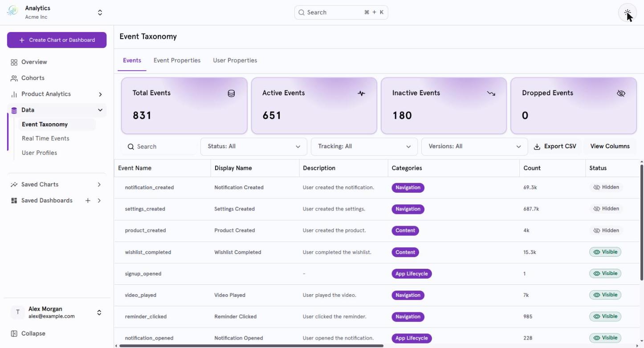Toggle Hidden status for notification_created
The image size is (644, 348).
click(606, 187)
